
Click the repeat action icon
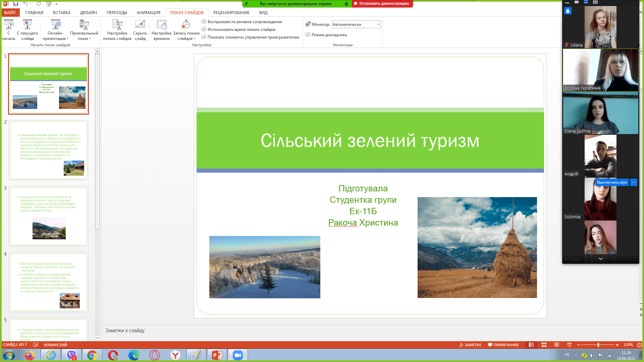(x=39, y=4)
